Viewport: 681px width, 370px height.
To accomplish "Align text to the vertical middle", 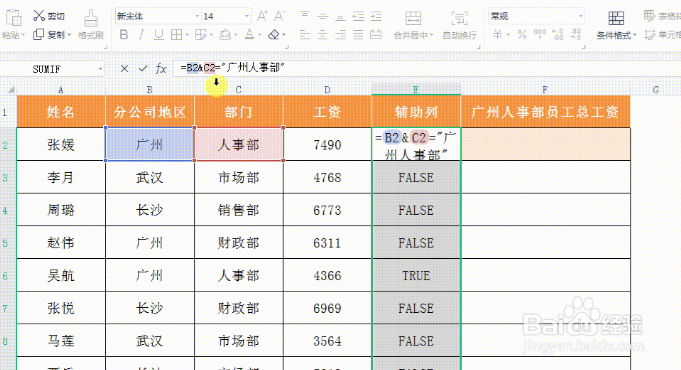I will tap(323, 16).
